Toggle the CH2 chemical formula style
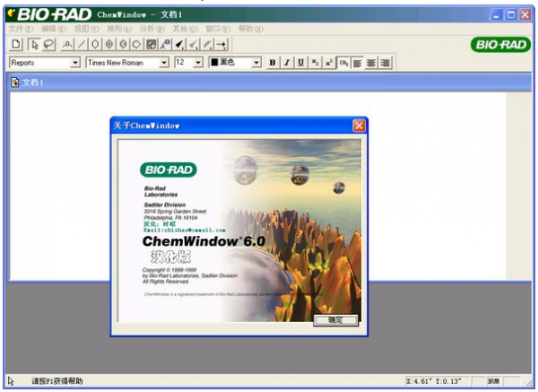The image size is (538, 392). tap(343, 63)
